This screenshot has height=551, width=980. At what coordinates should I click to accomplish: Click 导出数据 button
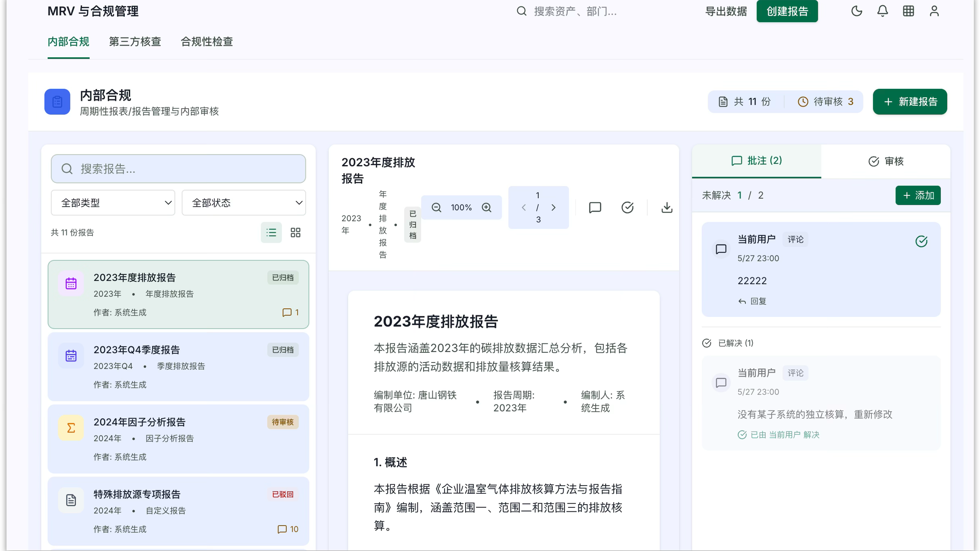coord(726,11)
